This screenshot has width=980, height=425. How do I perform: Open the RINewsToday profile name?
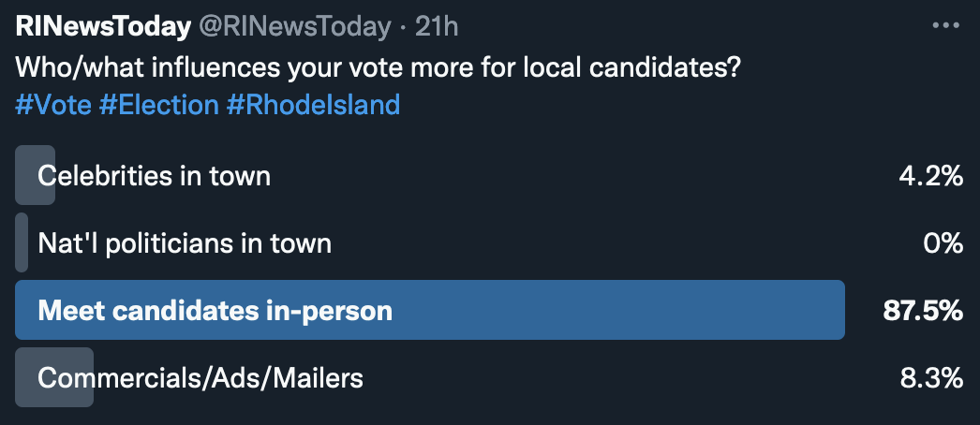point(103,27)
